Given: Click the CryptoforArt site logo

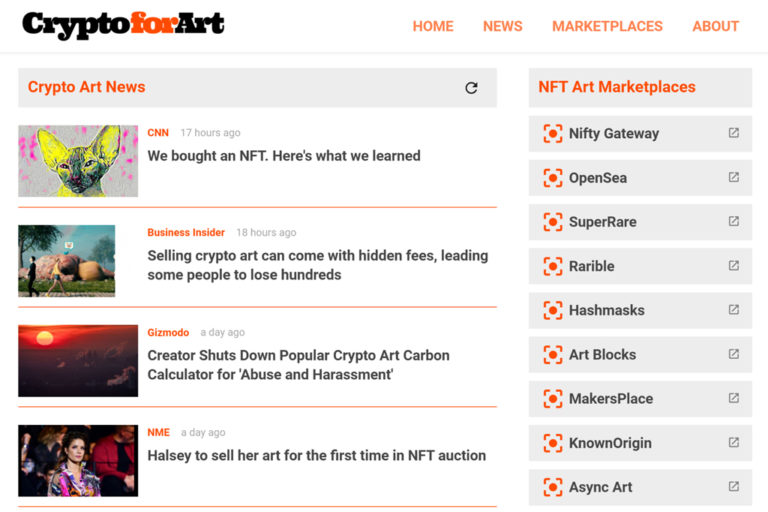Looking at the screenshot, I should point(123,25).
